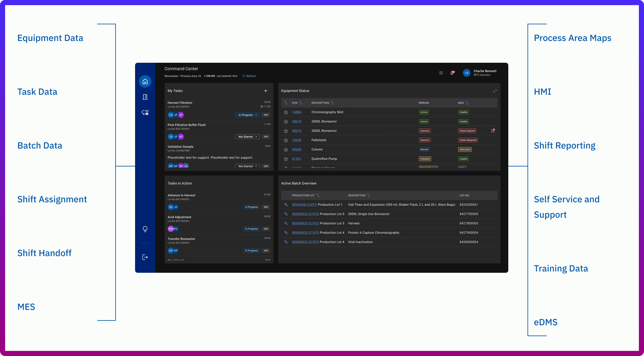Click the logout icon at sidebar bottom

point(145,257)
